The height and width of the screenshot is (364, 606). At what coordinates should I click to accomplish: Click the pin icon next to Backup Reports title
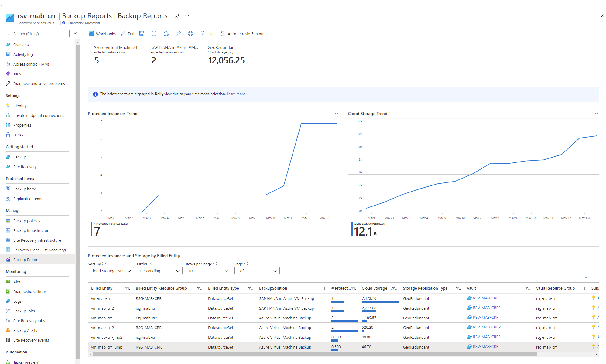tap(176, 16)
